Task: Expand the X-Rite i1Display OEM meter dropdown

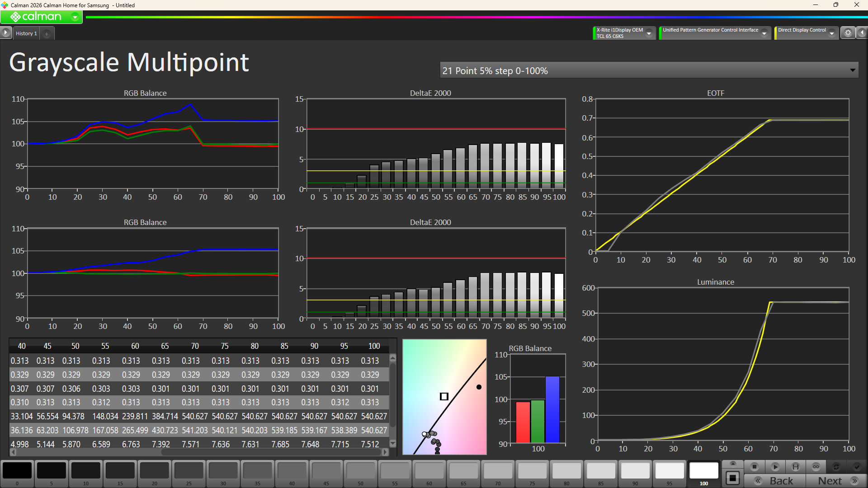Action: click(x=649, y=33)
